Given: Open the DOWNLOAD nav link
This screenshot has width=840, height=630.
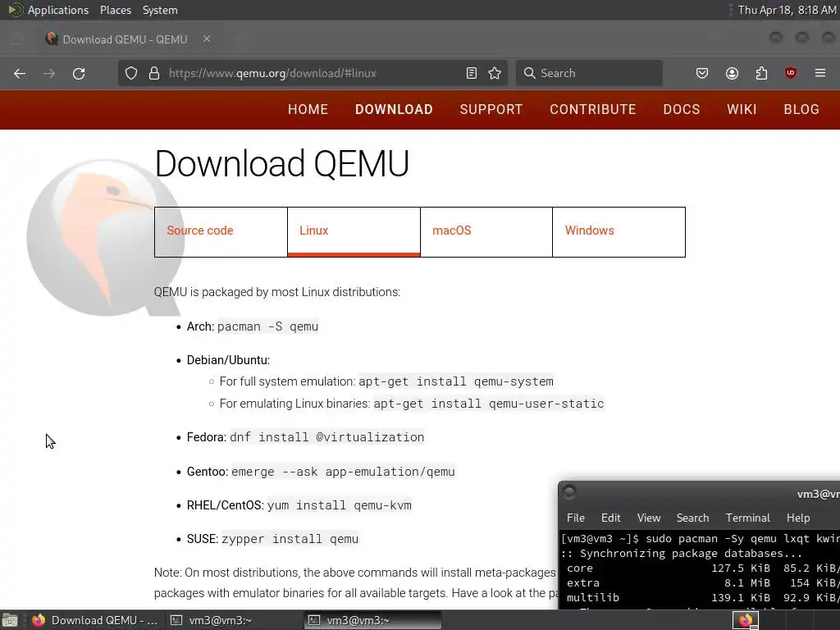Looking at the screenshot, I should click(394, 109).
